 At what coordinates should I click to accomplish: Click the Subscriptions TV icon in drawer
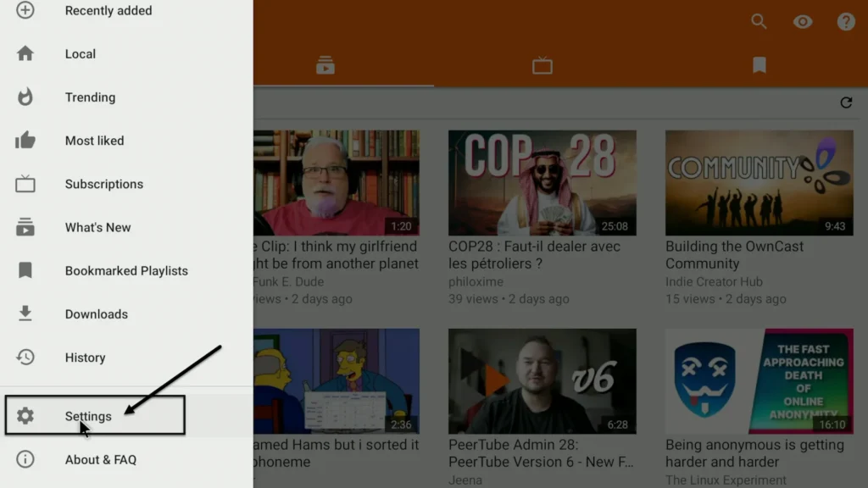point(25,184)
